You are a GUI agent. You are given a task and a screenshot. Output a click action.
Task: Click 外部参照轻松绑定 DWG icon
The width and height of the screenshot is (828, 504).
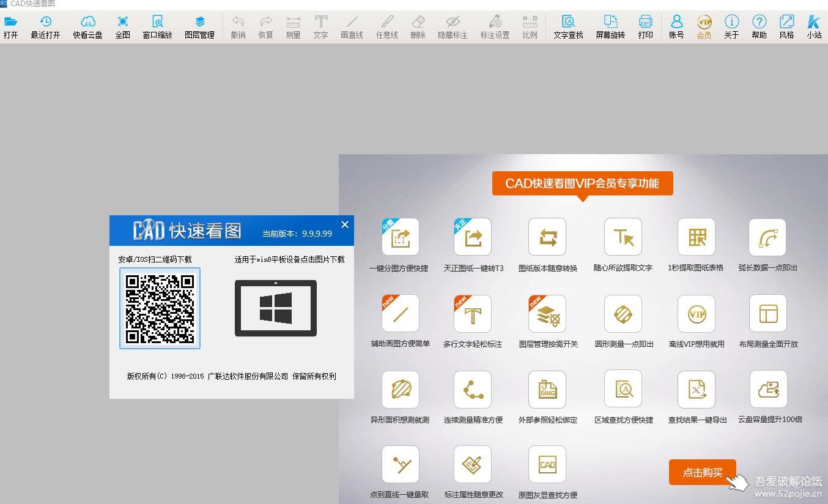[547, 389]
